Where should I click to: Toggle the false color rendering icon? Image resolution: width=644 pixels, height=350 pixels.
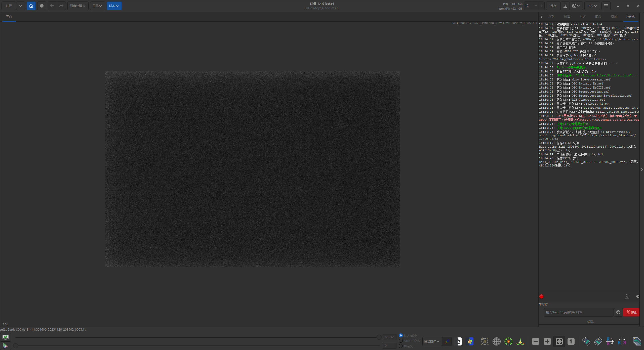(470, 341)
